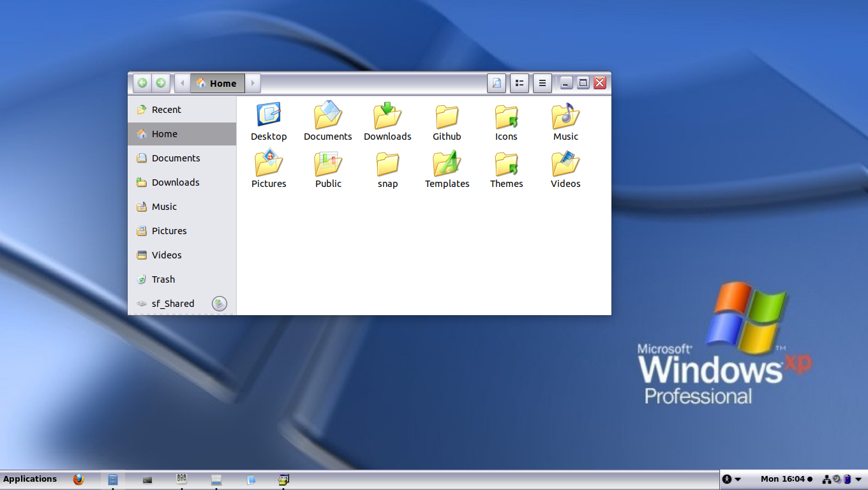Select the Documents folder icon in main pane
868x490 pixels.
click(328, 115)
